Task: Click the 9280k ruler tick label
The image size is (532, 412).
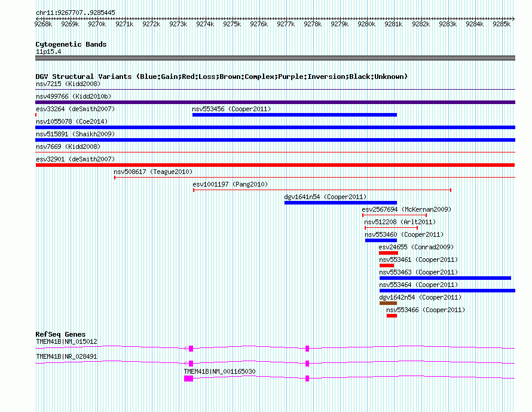Action: coord(366,24)
